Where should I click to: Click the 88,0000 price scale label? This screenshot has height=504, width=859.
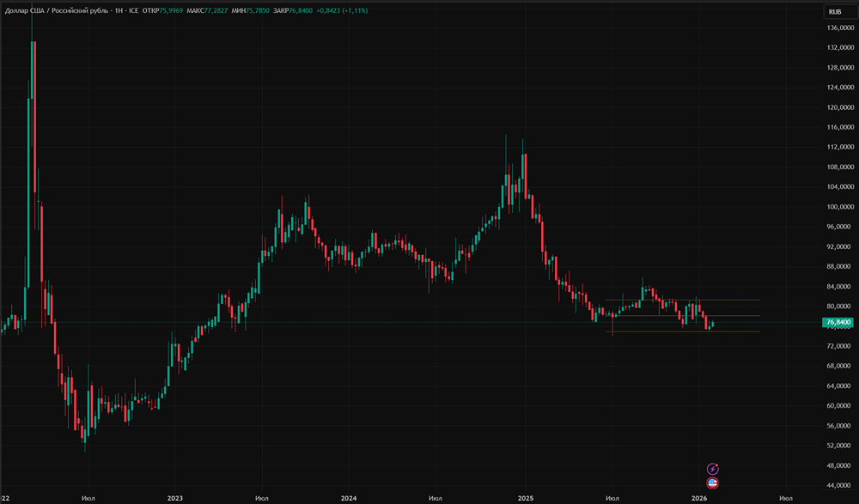[x=840, y=266]
